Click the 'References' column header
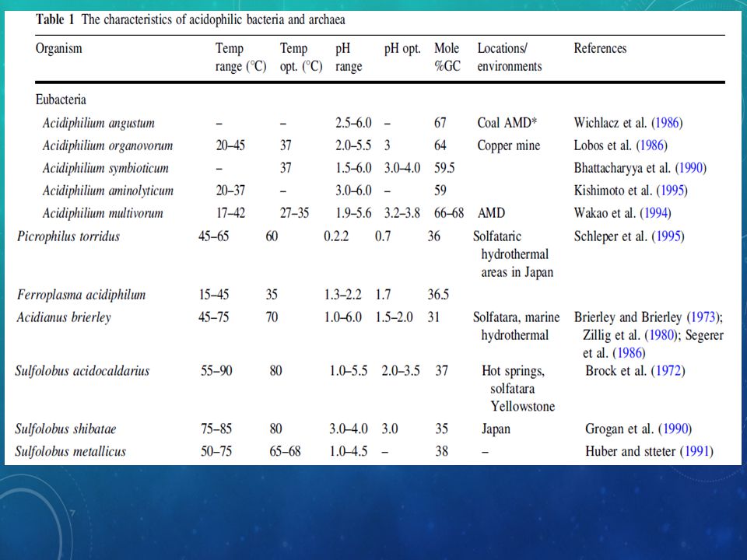This screenshot has width=747, height=560. pyautogui.click(x=600, y=48)
